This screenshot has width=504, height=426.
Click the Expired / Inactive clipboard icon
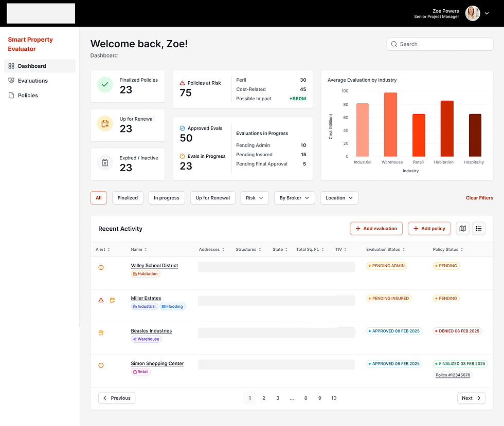pyautogui.click(x=105, y=162)
